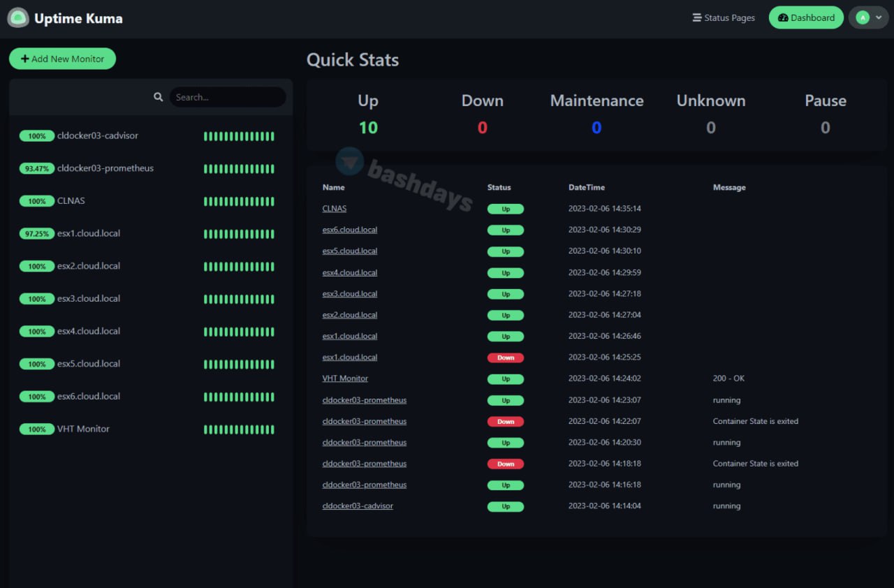This screenshot has width=894, height=588.
Task: Open esx1.cloud.local link dated 14:26:46
Action: [350, 336]
